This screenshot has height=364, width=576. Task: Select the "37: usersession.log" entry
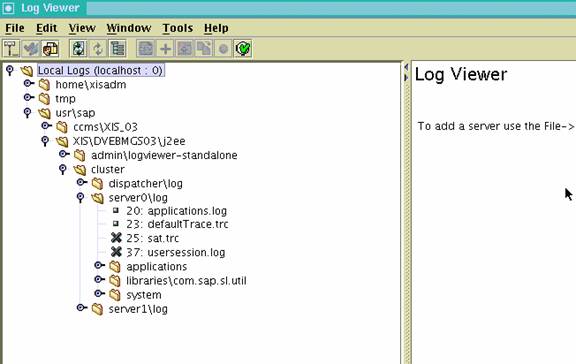pyautogui.click(x=176, y=253)
